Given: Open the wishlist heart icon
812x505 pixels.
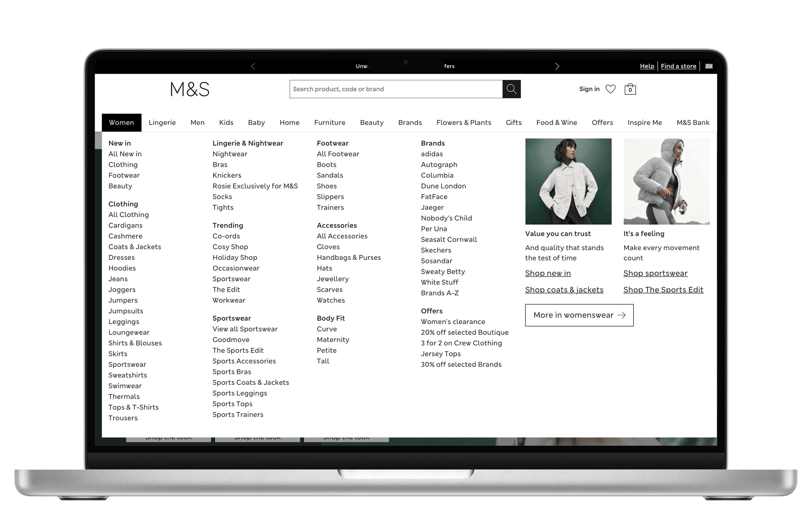Looking at the screenshot, I should coord(610,89).
